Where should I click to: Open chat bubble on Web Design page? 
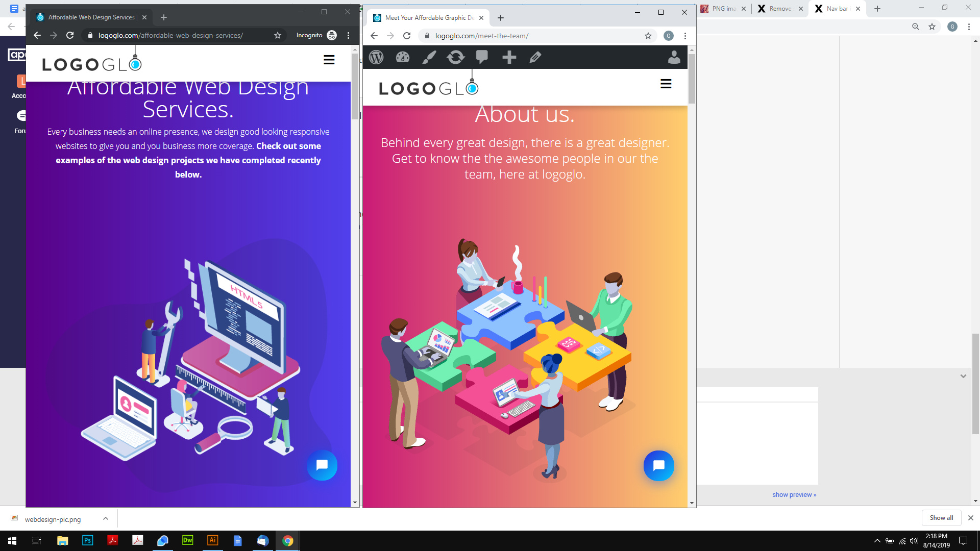point(322,465)
